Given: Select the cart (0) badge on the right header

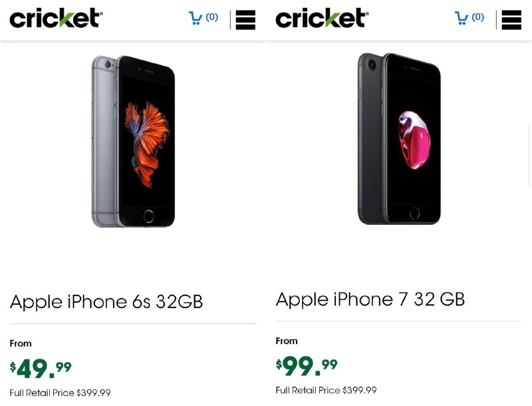Looking at the screenshot, I should [477, 17].
